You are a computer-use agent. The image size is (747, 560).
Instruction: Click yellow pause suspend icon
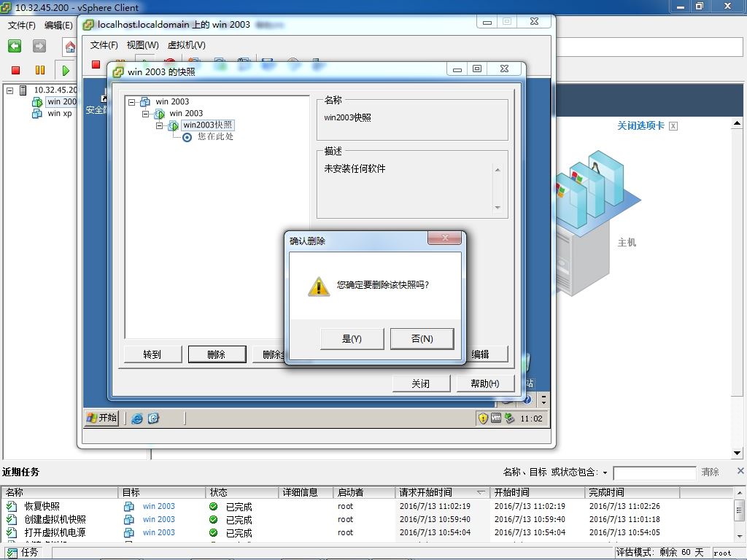(40, 71)
